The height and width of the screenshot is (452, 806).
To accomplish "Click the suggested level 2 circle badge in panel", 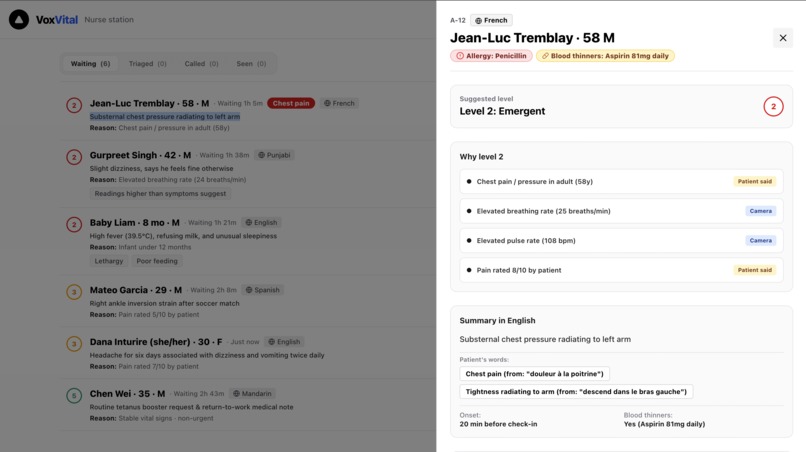I will [x=773, y=106].
